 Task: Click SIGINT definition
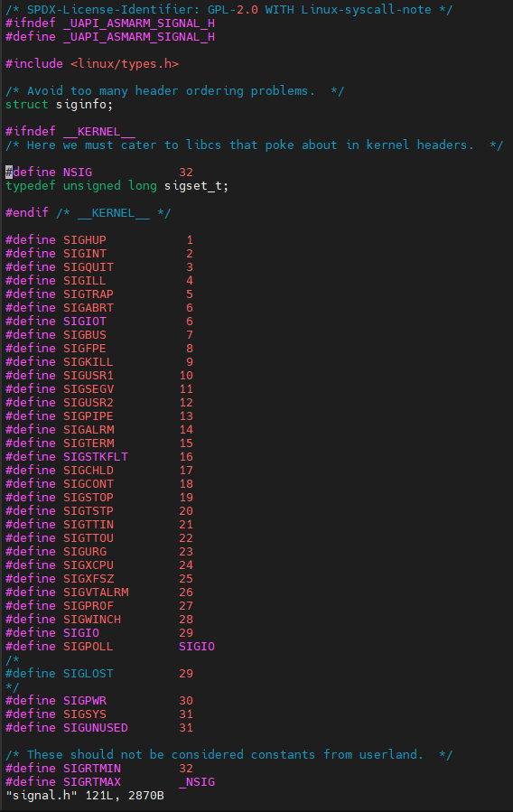click(x=99, y=253)
